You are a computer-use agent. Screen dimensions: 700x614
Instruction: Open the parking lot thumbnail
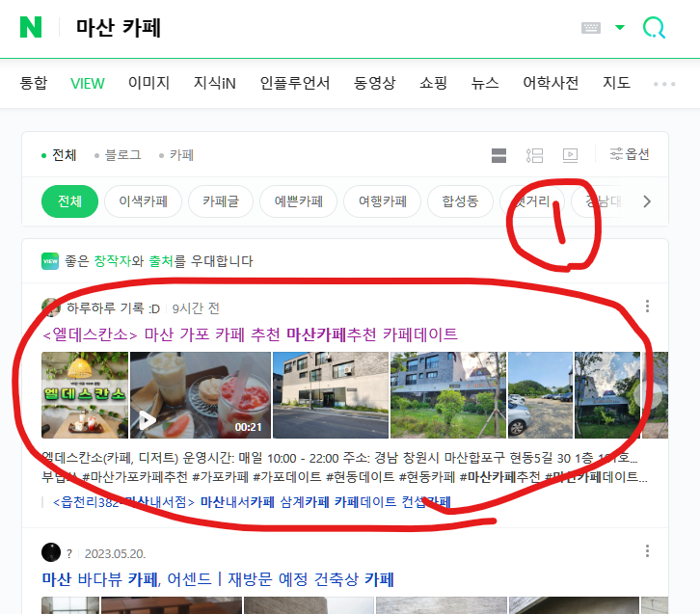point(541,395)
